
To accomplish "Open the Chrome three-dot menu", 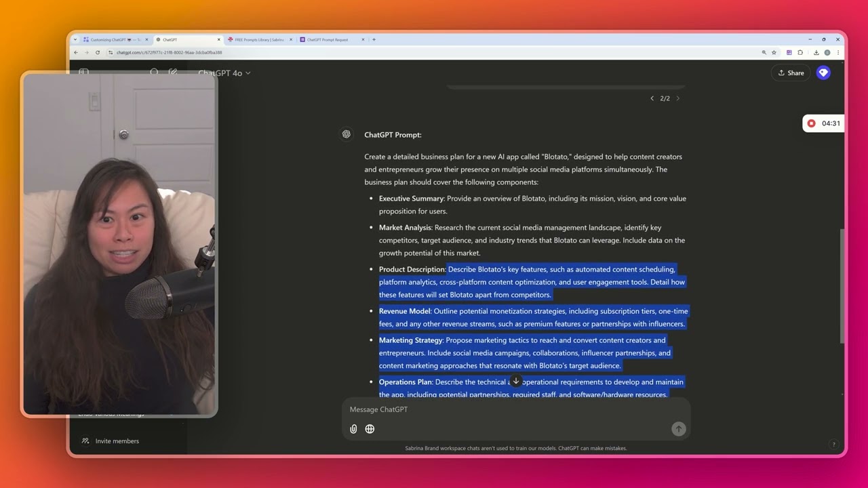I will 837,52.
